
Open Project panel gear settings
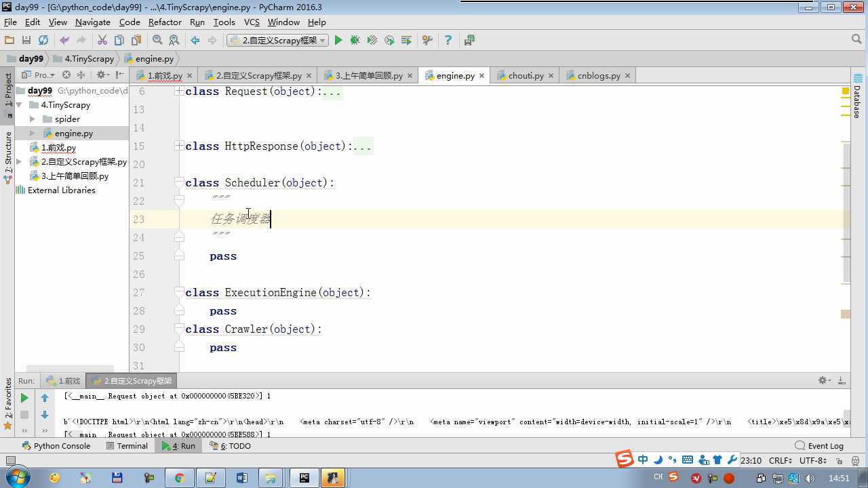tap(102, 75)
